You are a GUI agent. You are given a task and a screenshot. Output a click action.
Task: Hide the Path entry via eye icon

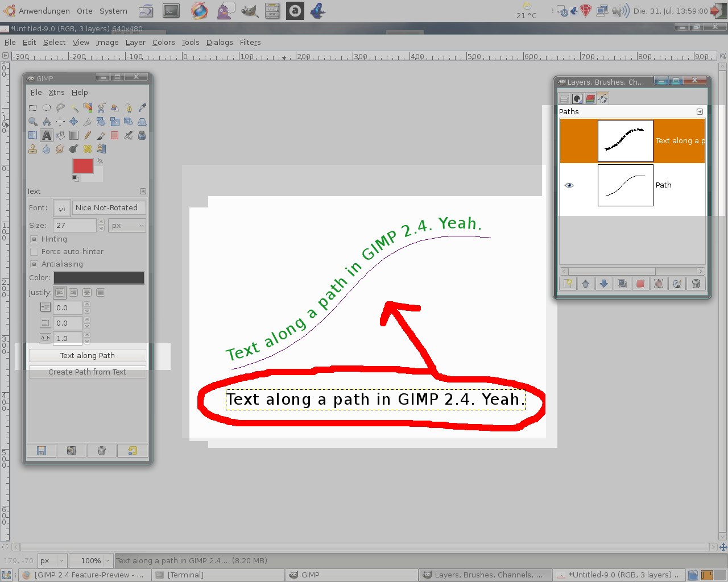pos(569,185)
